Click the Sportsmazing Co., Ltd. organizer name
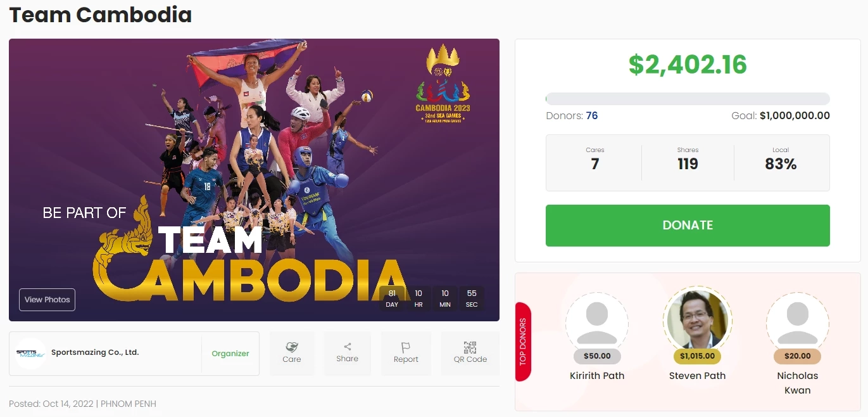Viewport: 868px width, 417px height. (95, 352)
